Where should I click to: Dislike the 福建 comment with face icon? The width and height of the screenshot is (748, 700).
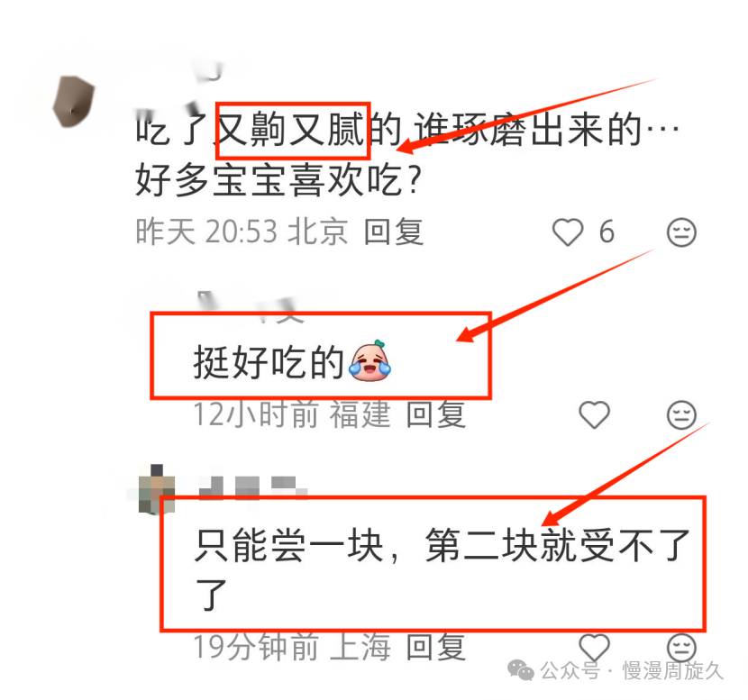[x=681, y=414]
